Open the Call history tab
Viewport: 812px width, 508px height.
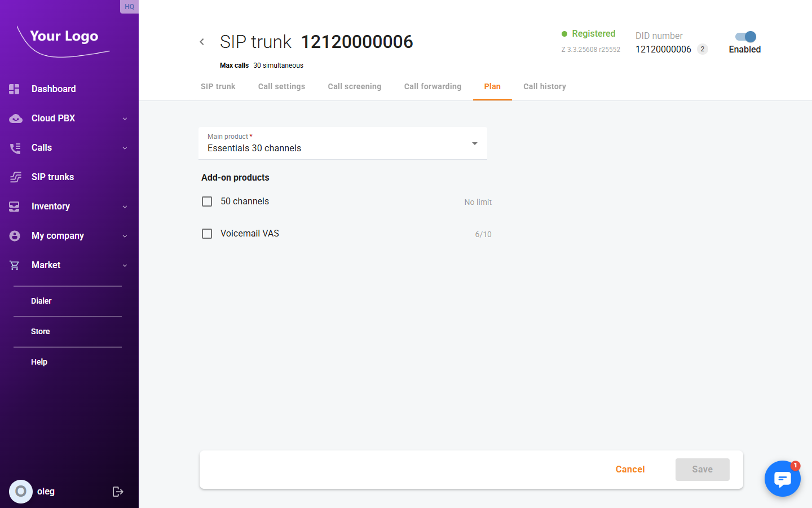(x=544, y=86)
